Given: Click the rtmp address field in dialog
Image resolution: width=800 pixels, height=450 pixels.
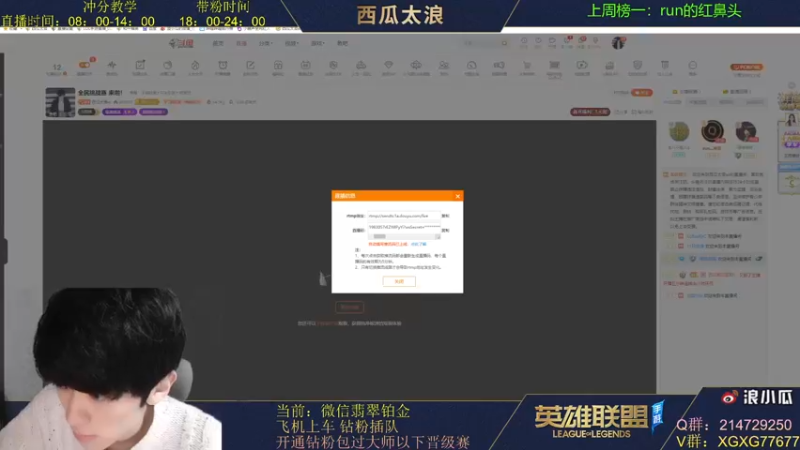Looking at the screenshot, I should (x=404, y=216).
